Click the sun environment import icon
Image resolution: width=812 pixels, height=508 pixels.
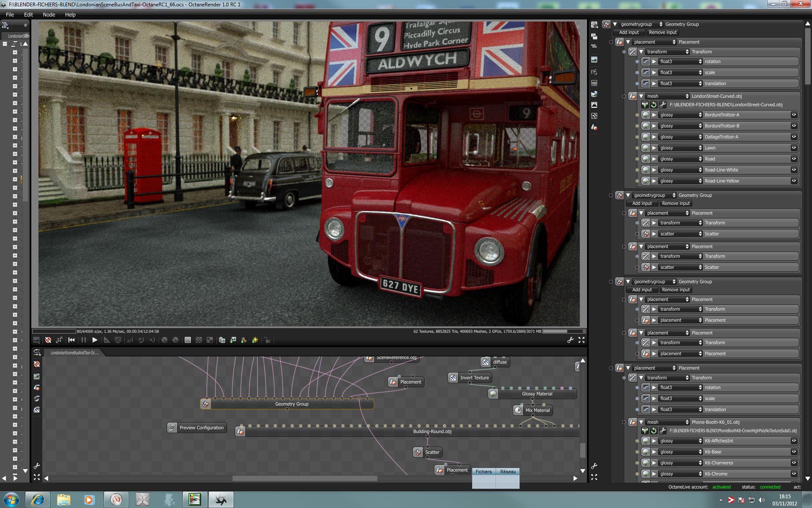coord(255,340)
